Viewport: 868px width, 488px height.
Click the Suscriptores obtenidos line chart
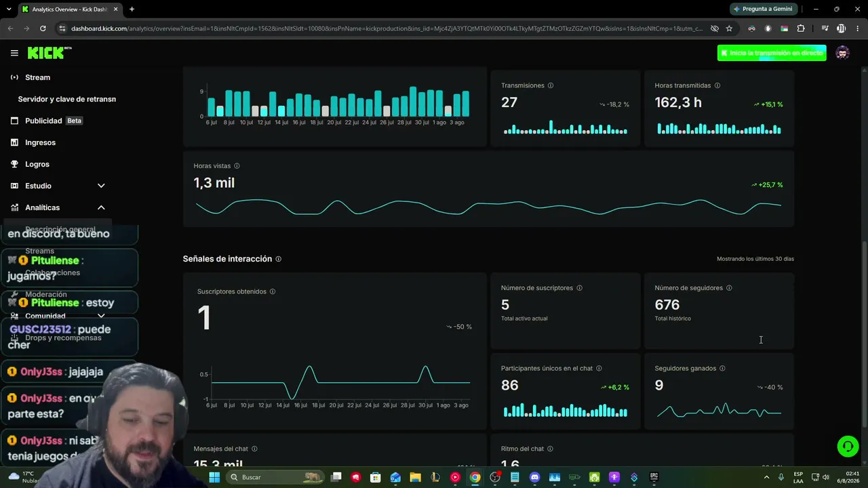[340, 382]
